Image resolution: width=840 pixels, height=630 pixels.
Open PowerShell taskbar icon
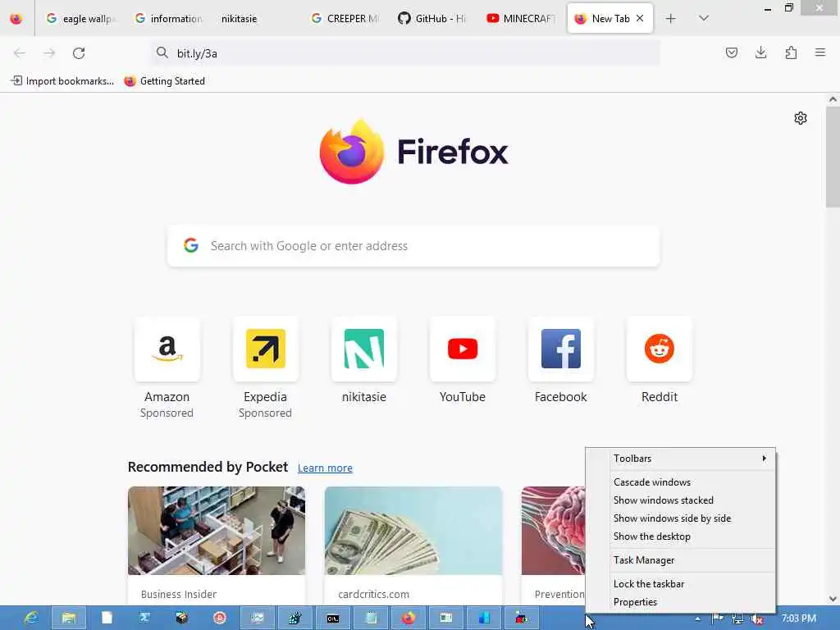(144, 619)
